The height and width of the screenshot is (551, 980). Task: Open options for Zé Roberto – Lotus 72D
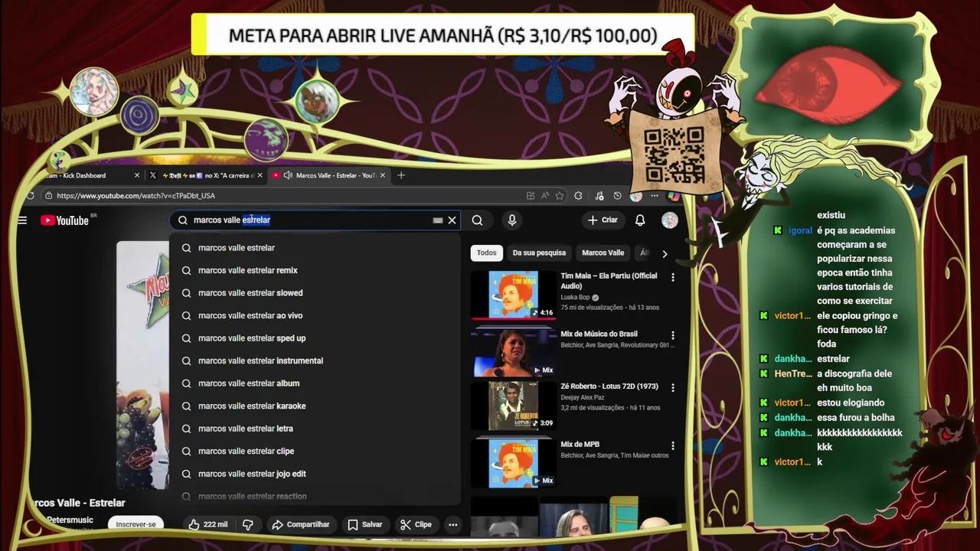(673, 388)
